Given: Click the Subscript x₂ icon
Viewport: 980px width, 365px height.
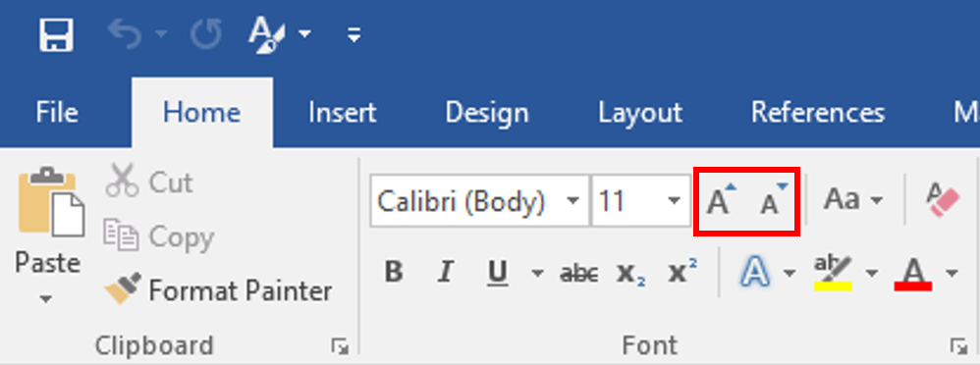Looking at the screenshot, I should click(630, 273).
